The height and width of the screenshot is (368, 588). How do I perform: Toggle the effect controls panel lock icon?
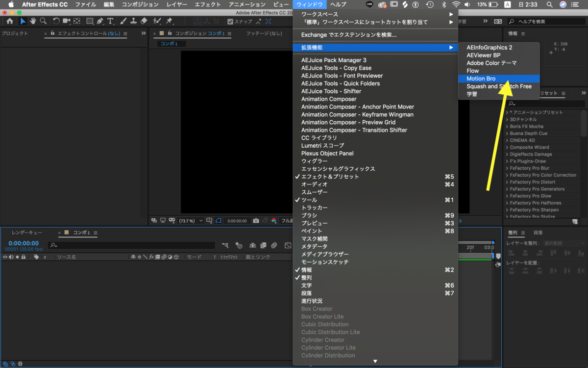click(53, 34)
